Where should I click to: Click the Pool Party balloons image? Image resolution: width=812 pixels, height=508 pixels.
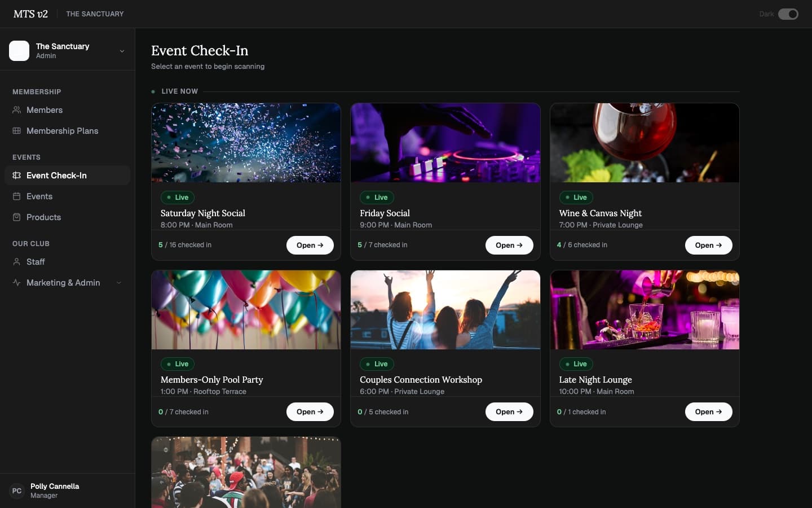[x=246, y=310]
